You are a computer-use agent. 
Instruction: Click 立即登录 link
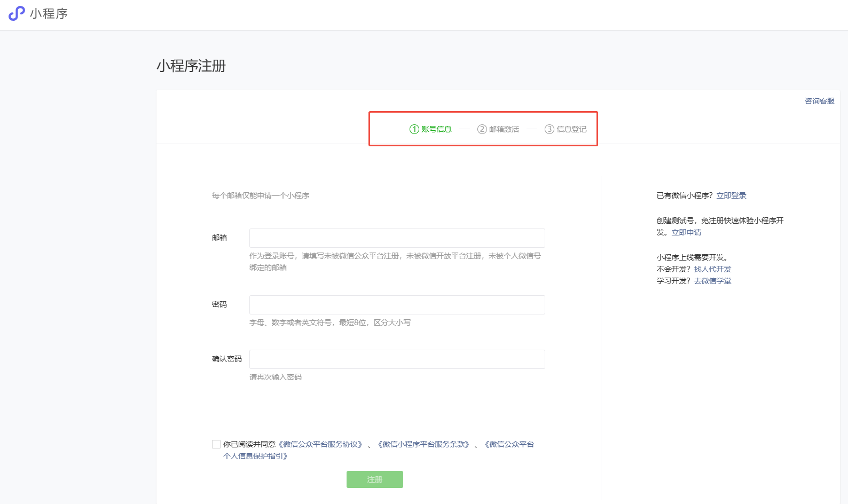(731, 195)
